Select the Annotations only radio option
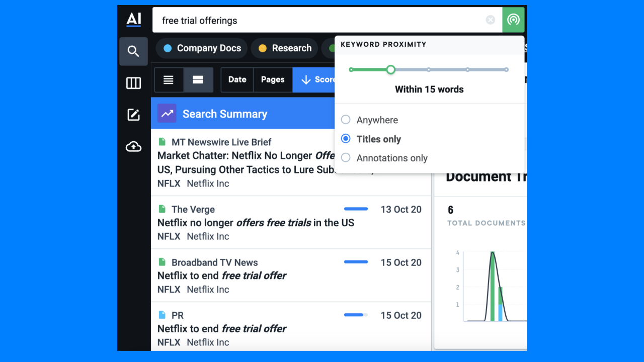The width and height of the screenshot is (644, 362). [346, 157]
